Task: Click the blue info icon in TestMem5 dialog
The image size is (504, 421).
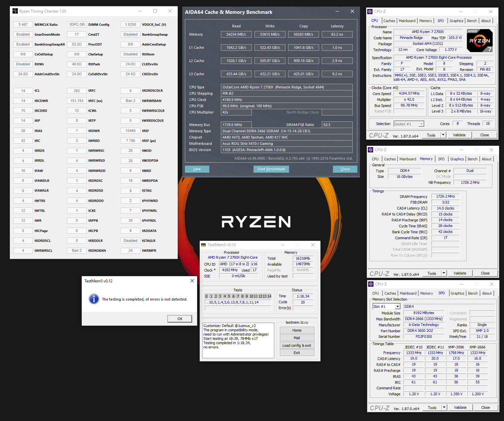Action: (94, 299)
